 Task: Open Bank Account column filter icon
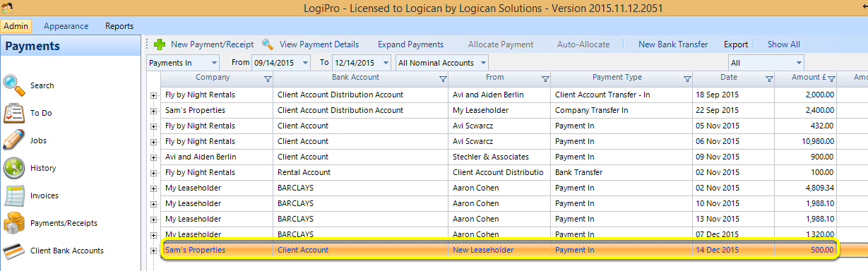click(x=443, y=78)
